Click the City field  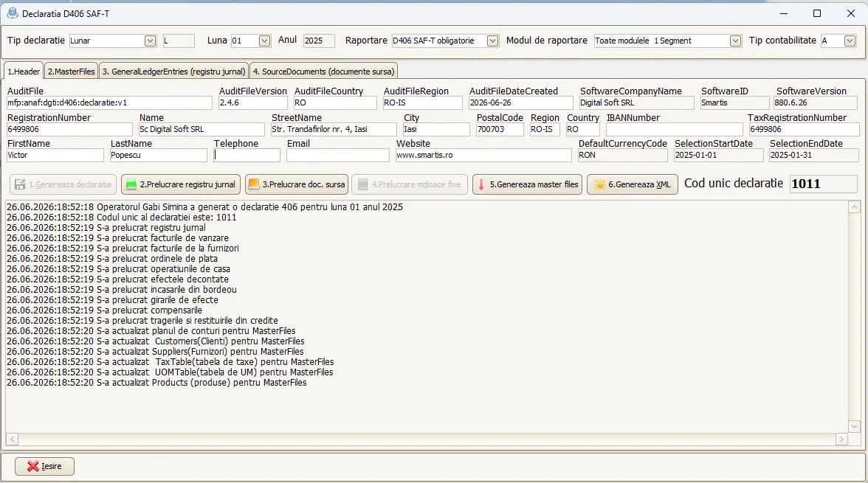point(436,130)
